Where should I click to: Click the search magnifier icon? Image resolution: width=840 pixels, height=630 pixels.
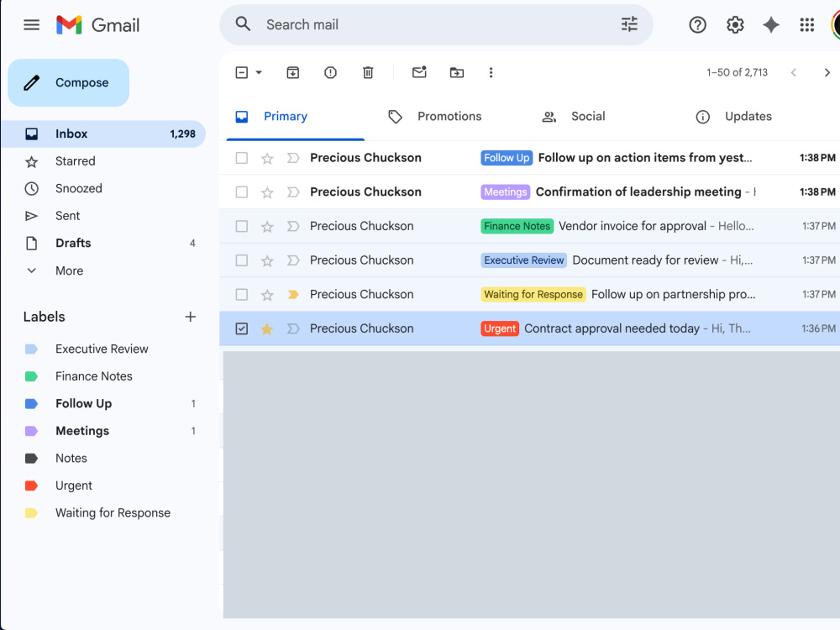(x=243, y=24)
